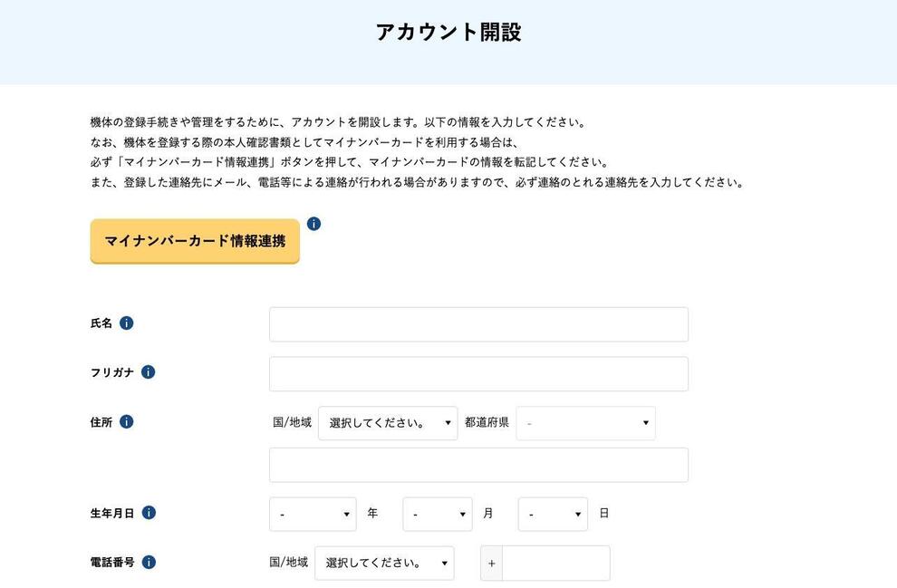Open the info icon next to フリガナ
This screenshot has width=897, height=588.
[x=149, y=372]
